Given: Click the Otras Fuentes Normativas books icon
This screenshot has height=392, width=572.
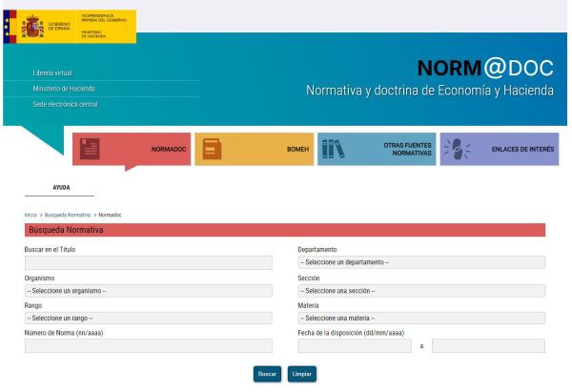Looking at the screenshot, I should [333, 149].
